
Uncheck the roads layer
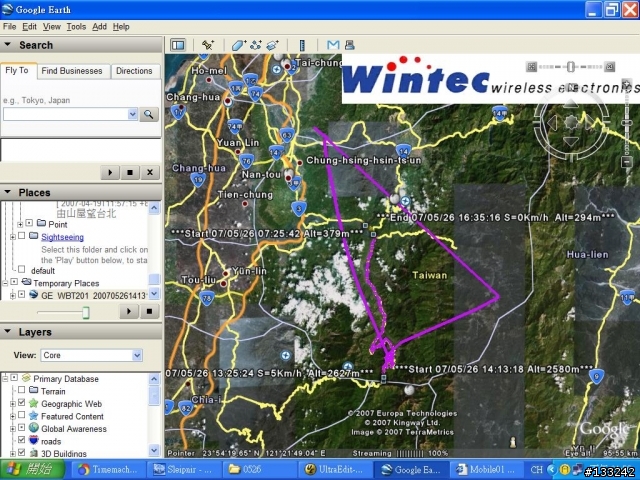click(x=22, y=440)
